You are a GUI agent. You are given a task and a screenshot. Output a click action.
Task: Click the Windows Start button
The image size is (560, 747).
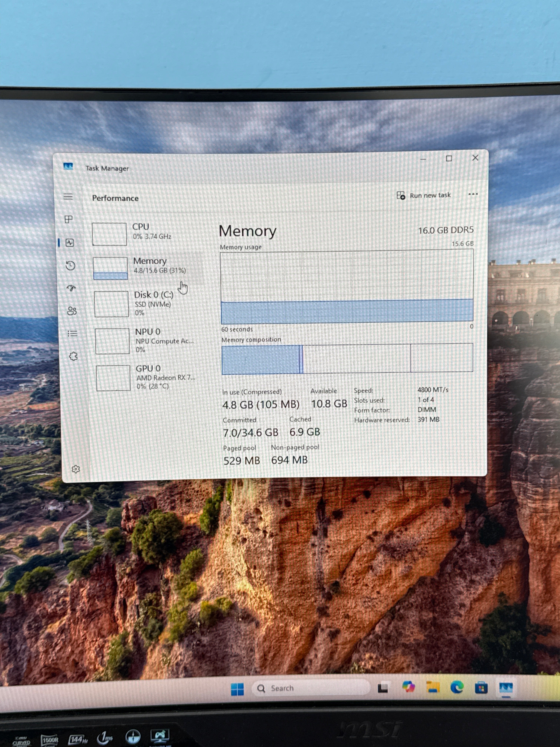[237, 689]
